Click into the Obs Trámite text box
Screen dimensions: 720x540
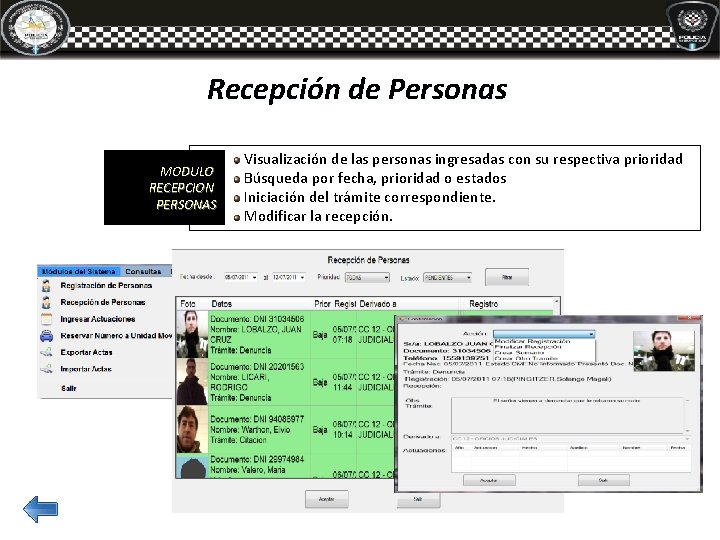point(567,416)
